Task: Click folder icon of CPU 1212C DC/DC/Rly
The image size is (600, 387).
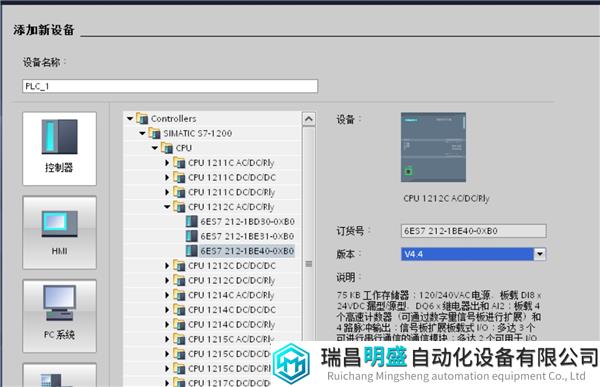Action: click(179, 280)
